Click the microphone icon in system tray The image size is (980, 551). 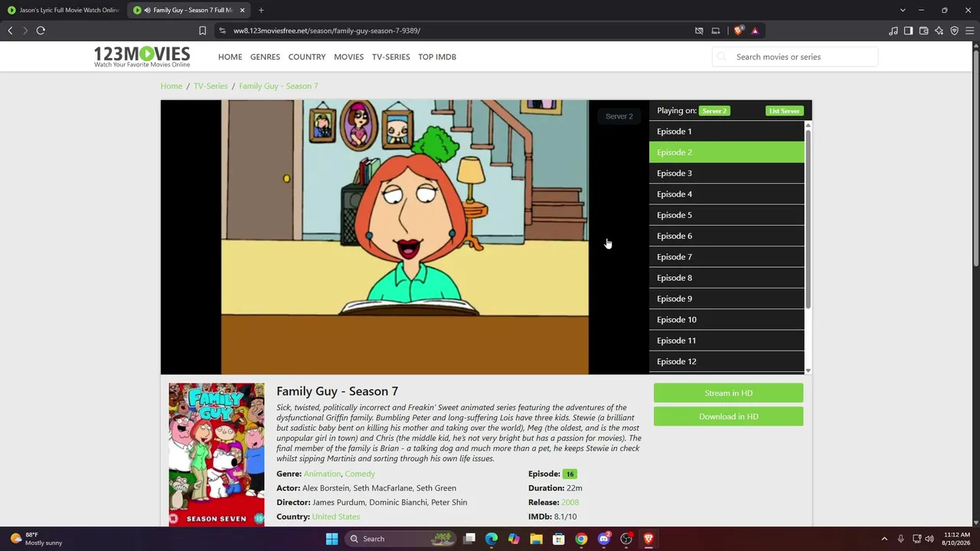click(900, 539)
